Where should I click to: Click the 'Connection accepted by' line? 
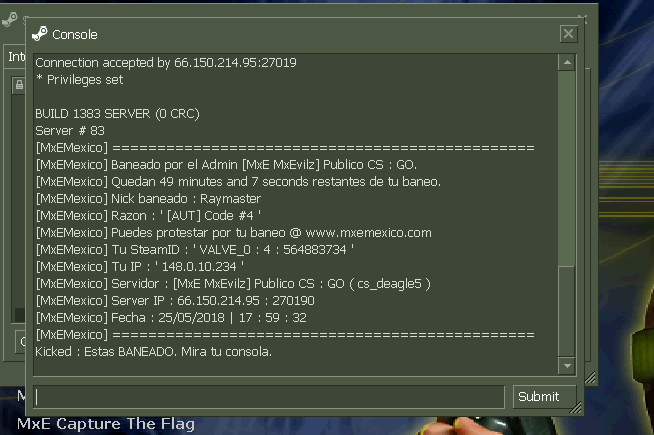[x=166, y=63]
